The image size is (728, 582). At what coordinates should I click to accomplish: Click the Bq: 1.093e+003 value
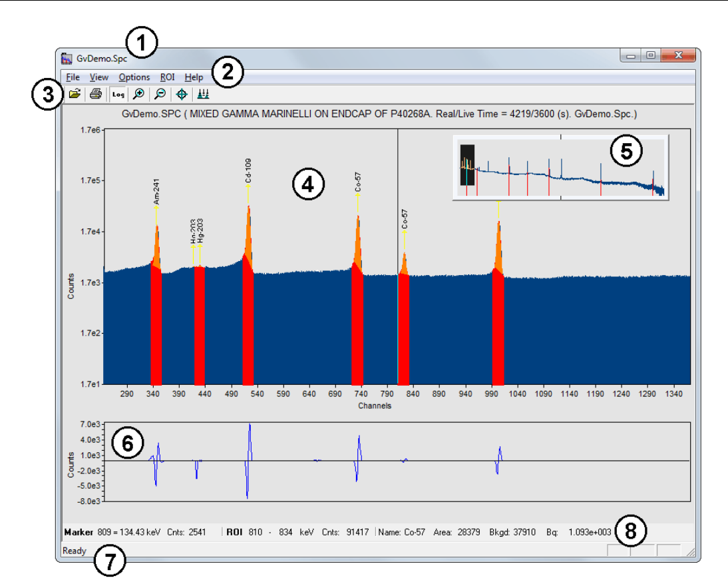pos(578,532)
